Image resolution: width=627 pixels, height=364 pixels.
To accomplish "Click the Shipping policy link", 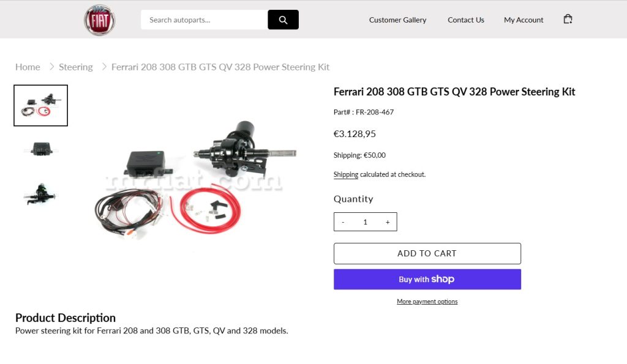I will click(x=346, y=174).
